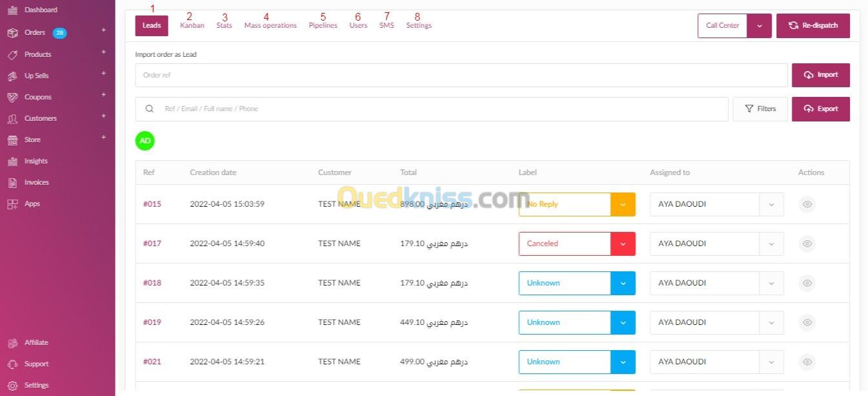The height and width of the screenshot is (396, 868).
Task: Open lead reference #021
Action: [x=152, y=362]
